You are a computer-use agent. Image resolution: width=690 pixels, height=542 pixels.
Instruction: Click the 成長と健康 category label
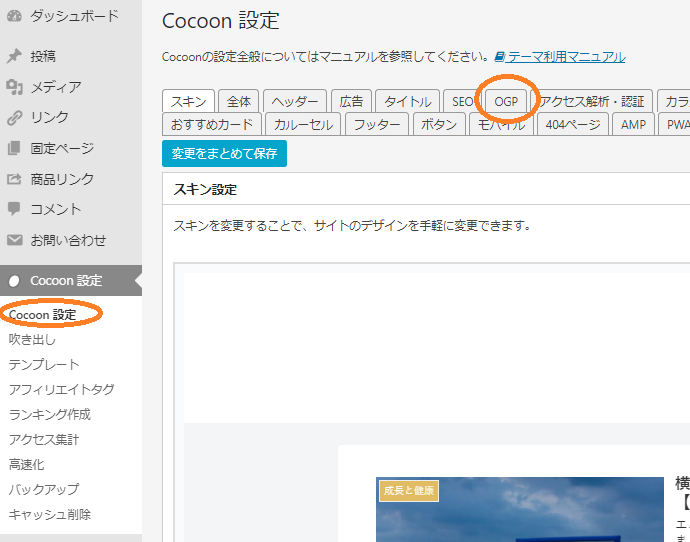409,491
